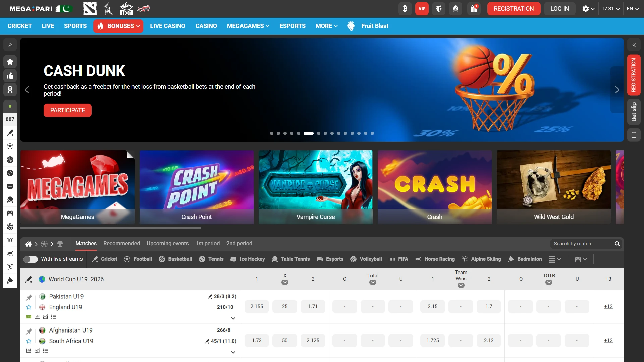
Task: Expand the MORE navigation dropdown
Action: [326, 26]
